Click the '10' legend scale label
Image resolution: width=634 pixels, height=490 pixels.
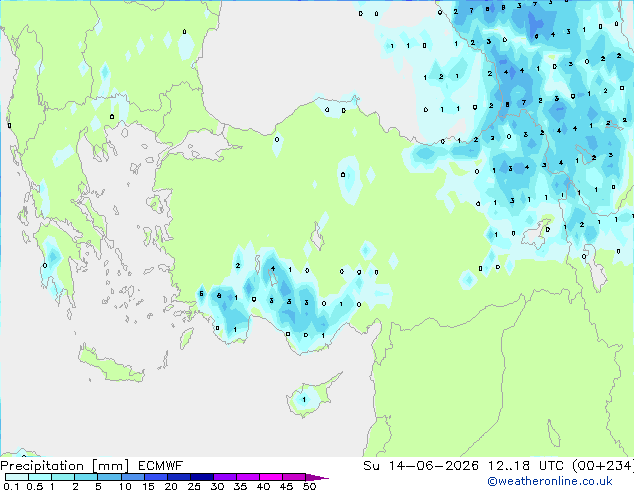click(125, 486)
